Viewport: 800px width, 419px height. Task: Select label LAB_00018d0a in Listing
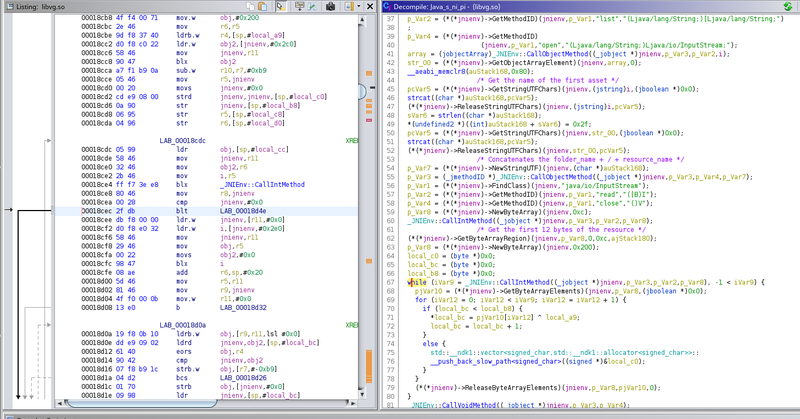(x=182, y=325)
